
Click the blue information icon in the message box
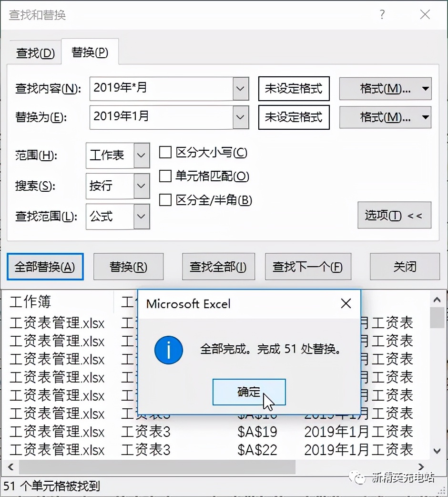click(169, 350)
